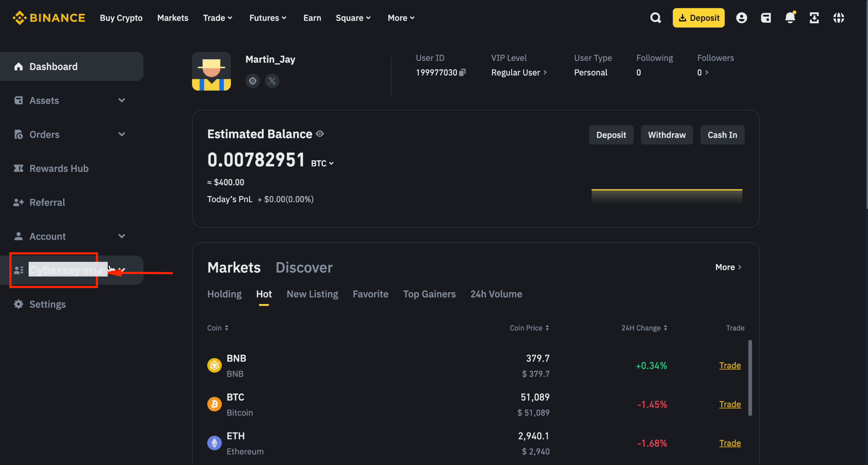Click the X social icon under Martin_Jay

tap(272, 81)
